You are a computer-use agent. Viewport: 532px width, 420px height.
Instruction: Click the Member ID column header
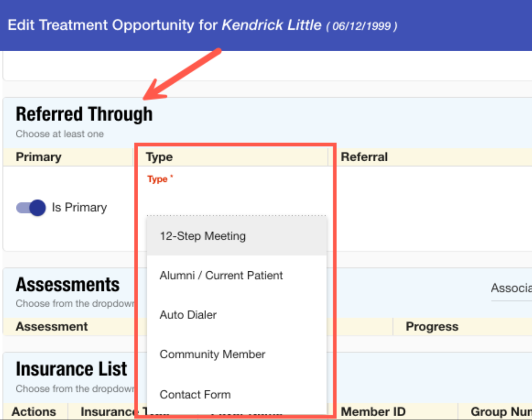[x=373, y=412]
